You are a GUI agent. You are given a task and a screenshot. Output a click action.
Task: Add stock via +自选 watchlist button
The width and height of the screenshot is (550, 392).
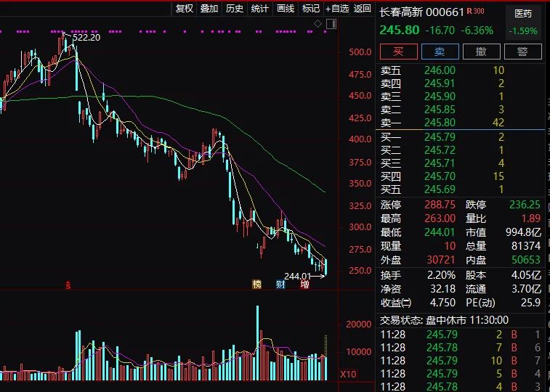coord(338,9)
